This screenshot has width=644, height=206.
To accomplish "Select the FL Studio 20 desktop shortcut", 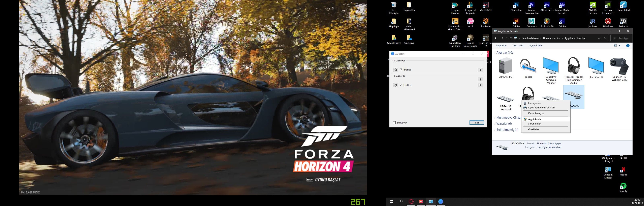I will (x=547, y=23).
